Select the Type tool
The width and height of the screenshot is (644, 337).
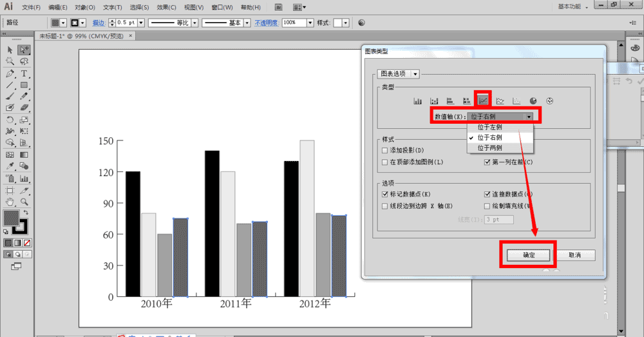(24, 73)
